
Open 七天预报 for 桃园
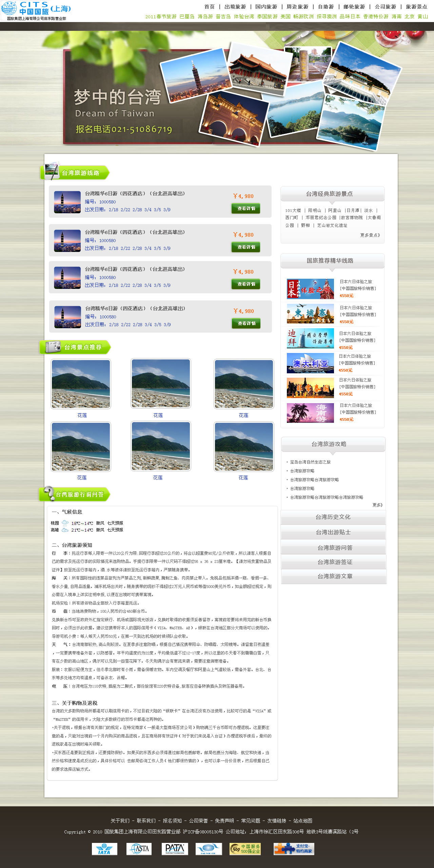[x=115, y=523]
